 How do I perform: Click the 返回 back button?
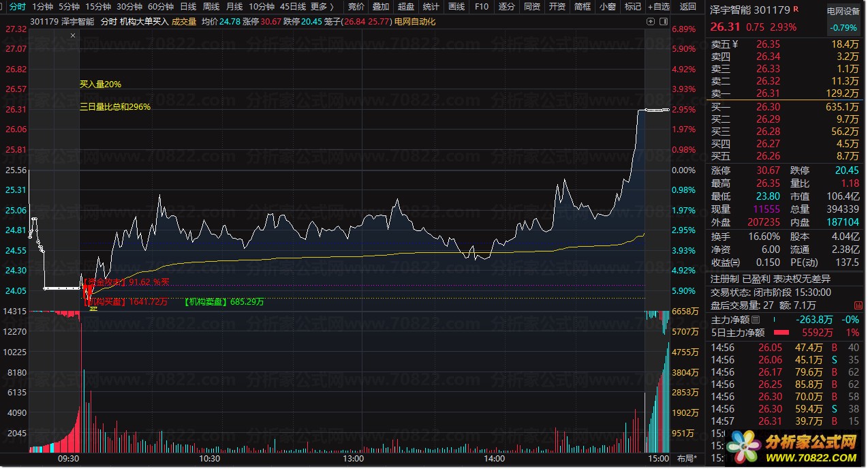(x=688, y=7)
